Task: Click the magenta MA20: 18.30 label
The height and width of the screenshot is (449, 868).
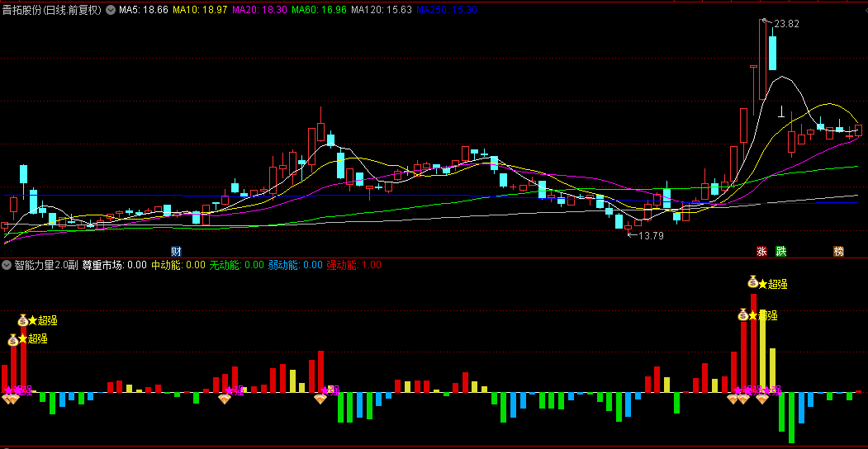Action: (259, 10)
